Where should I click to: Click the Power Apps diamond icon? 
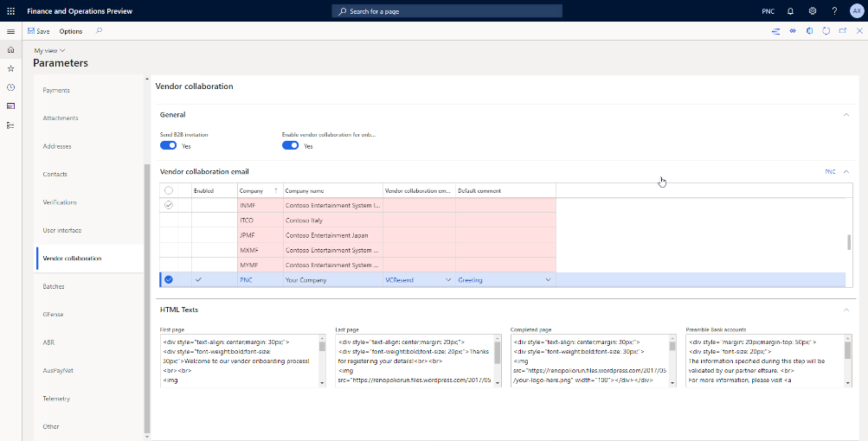click(x=793, y=31)
